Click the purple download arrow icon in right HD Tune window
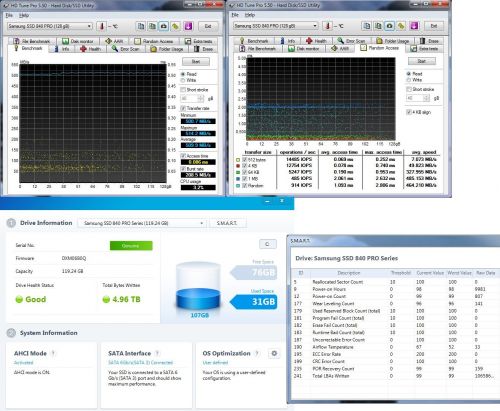 pos(414,26)
